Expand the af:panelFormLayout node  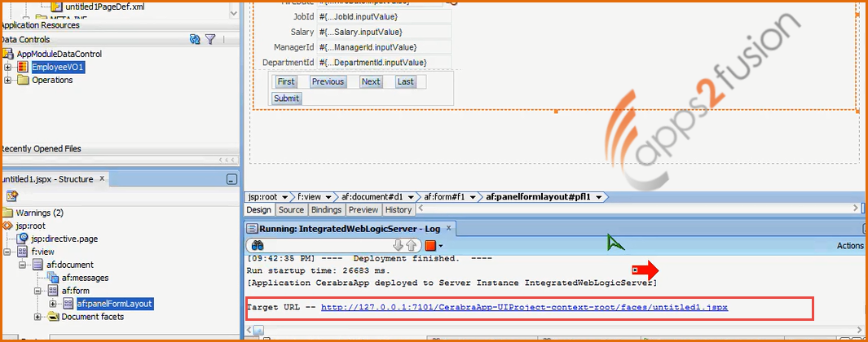[x=53, y=303]
